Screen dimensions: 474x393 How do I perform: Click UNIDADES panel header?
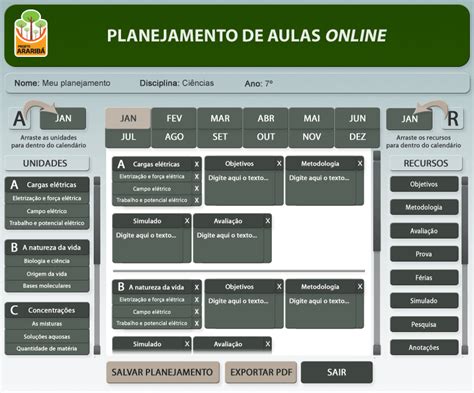(47, 163)
